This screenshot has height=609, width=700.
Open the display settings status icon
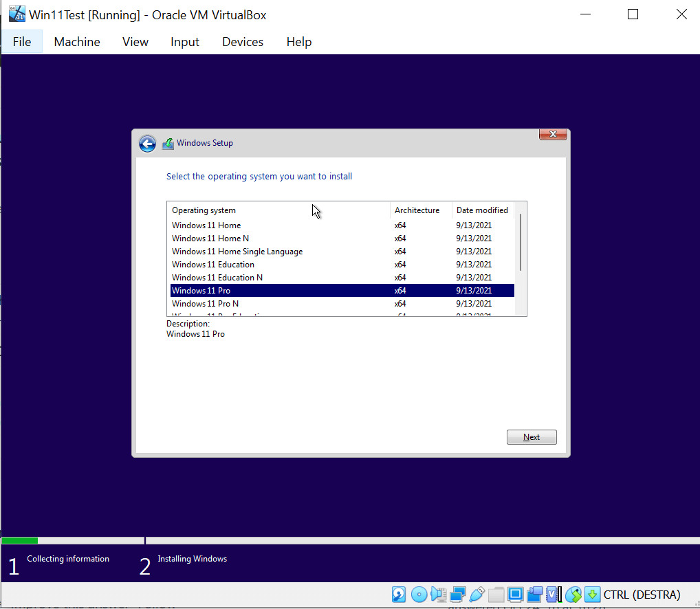[515, 595]
